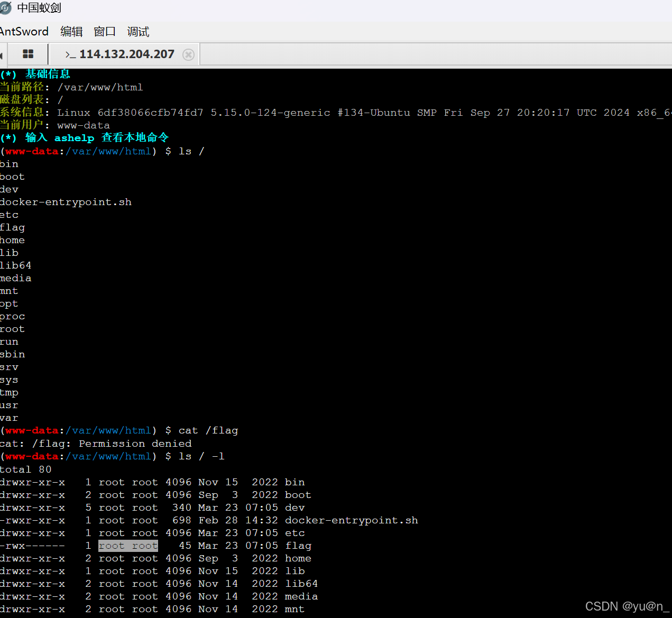
Task: Click the total 80 line in directory output
Action: (x=26, y=469)
